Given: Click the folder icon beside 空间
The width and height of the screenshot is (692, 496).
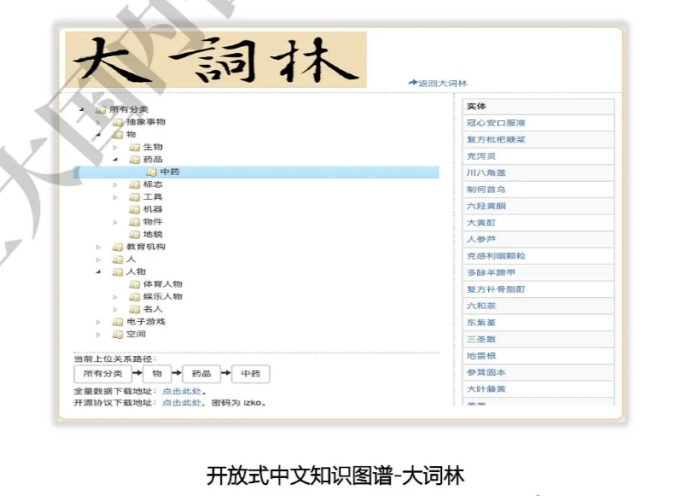Looking at the screenshot, I should click(118, 335).
